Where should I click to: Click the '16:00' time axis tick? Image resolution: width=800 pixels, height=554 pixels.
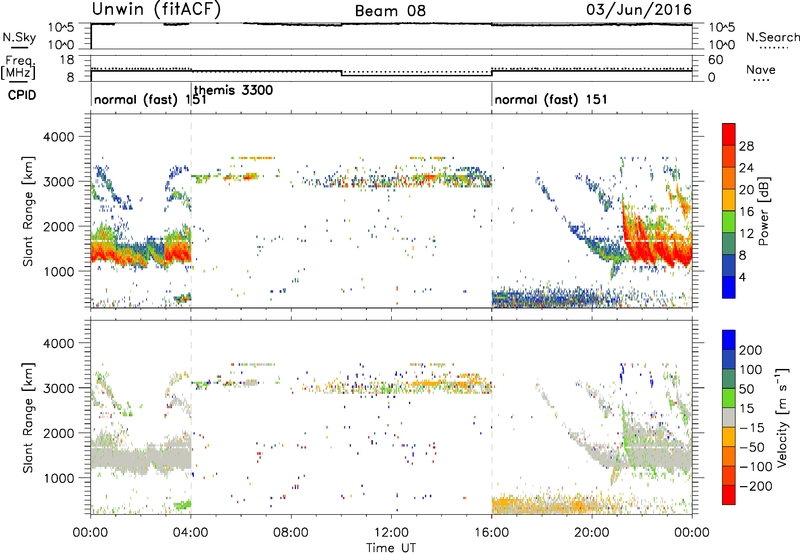491,533
